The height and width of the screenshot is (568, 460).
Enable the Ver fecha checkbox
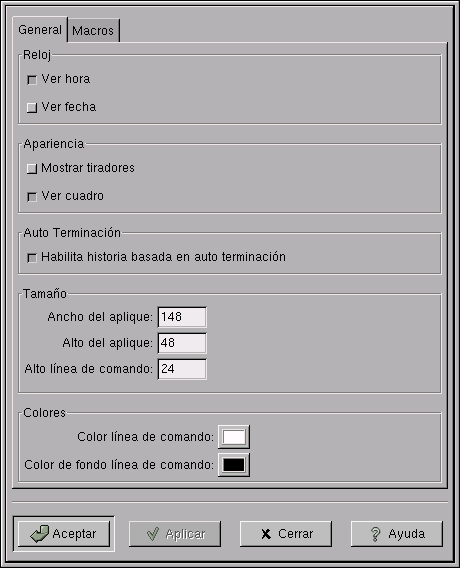tap(32, 108)
